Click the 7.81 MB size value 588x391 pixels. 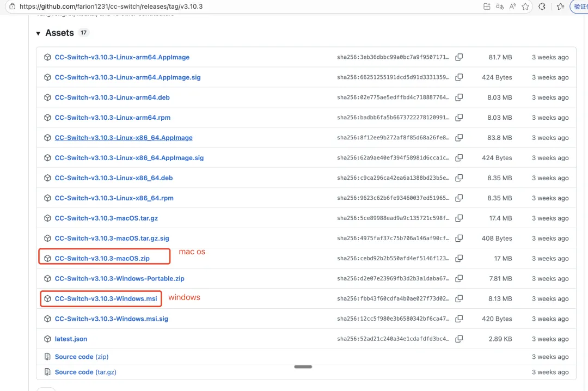(x=501, y=278)
